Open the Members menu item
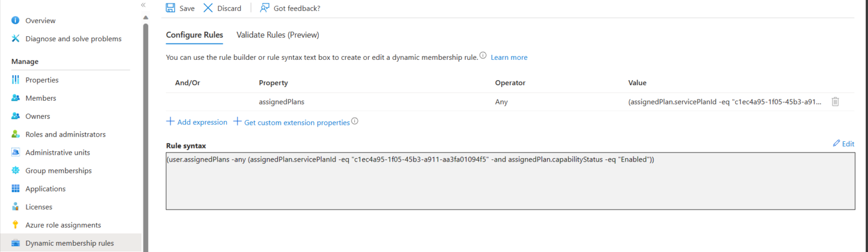868x252 pixels. click(x=41, y=98)
